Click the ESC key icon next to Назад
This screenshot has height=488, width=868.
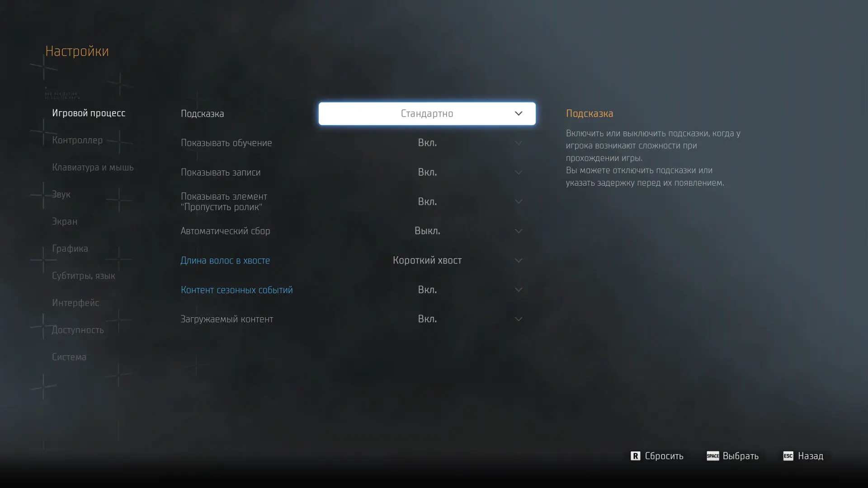[x=788, y=456]
